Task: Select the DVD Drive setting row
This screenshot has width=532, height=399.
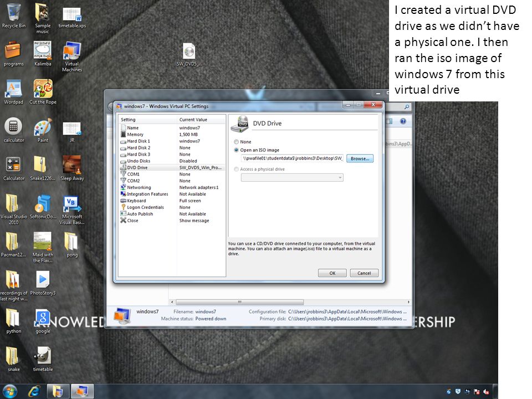Action: [x=172, y=167]
